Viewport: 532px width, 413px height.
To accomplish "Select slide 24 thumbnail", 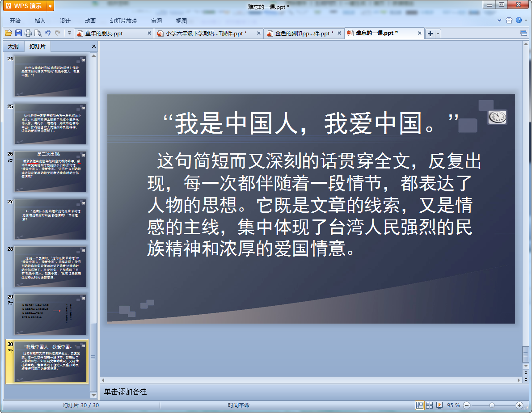I will [50, 76].
